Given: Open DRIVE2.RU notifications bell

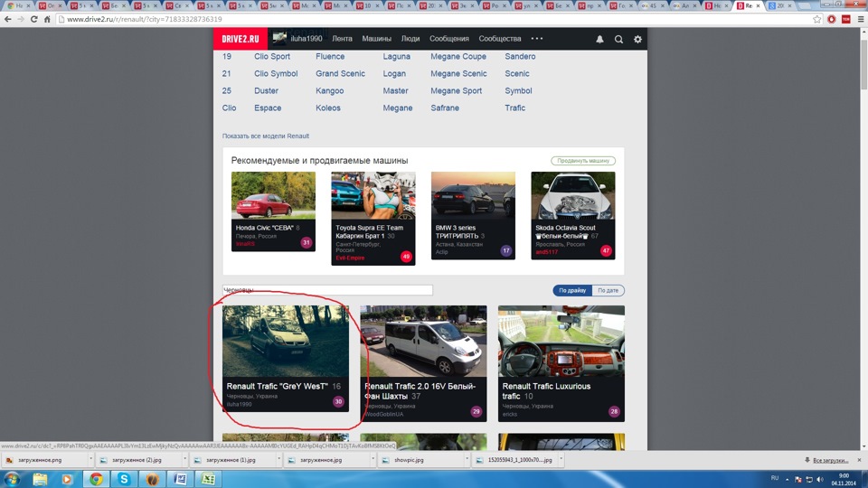Looking at the screenshot, I should (599, 39).
